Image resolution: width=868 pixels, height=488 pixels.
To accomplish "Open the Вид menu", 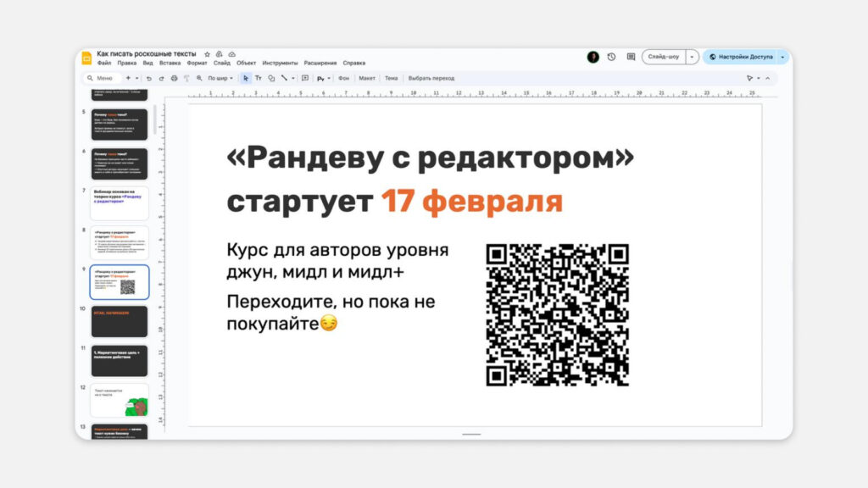I will 147,63.
